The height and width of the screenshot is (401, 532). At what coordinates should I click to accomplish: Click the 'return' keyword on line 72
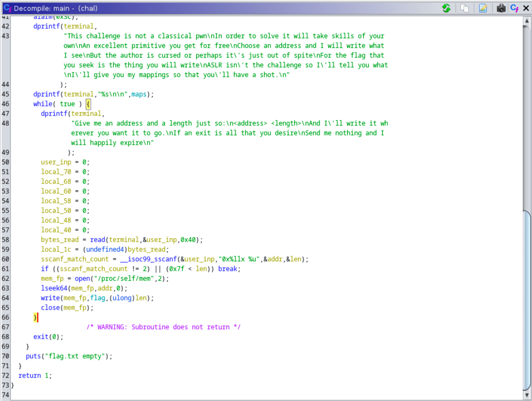click(x=30, y=376)
